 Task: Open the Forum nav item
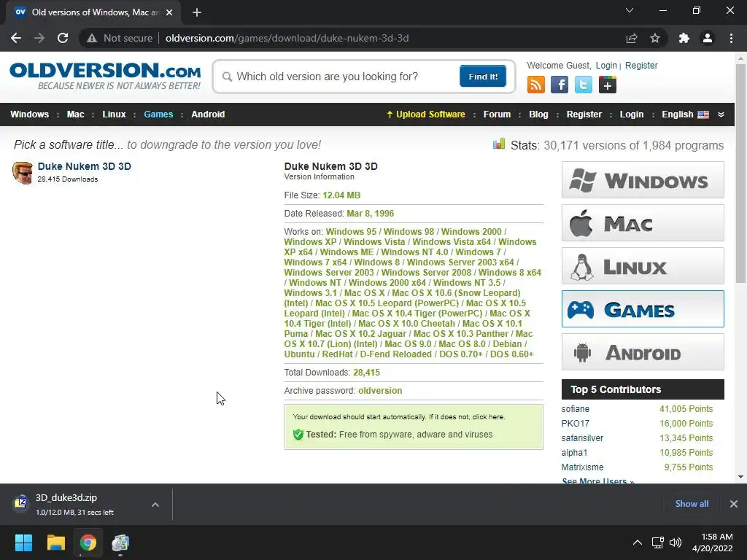pyautogui.click(x=497, y=114)
